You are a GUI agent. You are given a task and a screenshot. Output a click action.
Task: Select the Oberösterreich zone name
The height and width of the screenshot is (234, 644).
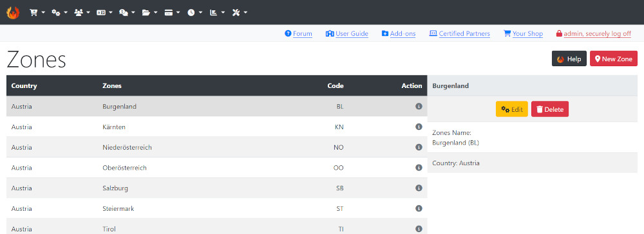click(x=124, y=168)
